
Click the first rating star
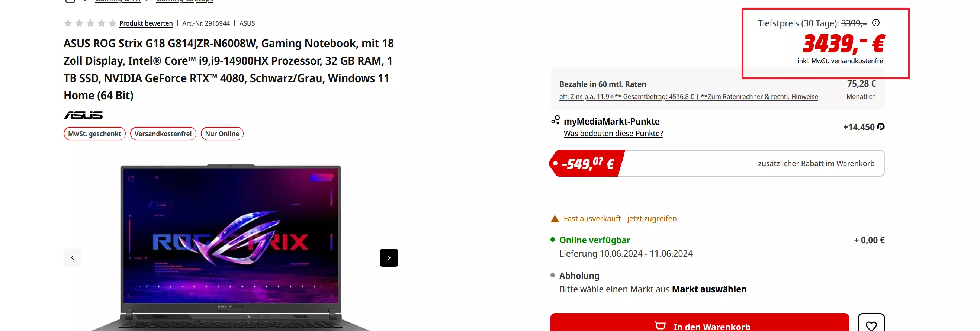click(68, 23)
